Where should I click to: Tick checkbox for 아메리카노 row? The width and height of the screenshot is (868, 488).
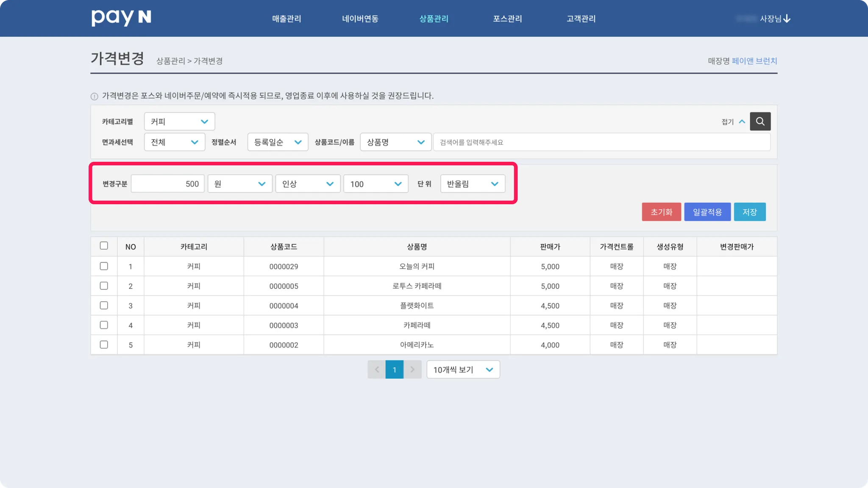104,344
